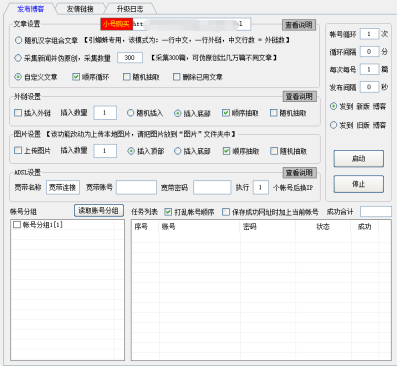Switch to the 发布博客 tab
The width and height of the screenshot is (397, 367).
click(31, 9)
